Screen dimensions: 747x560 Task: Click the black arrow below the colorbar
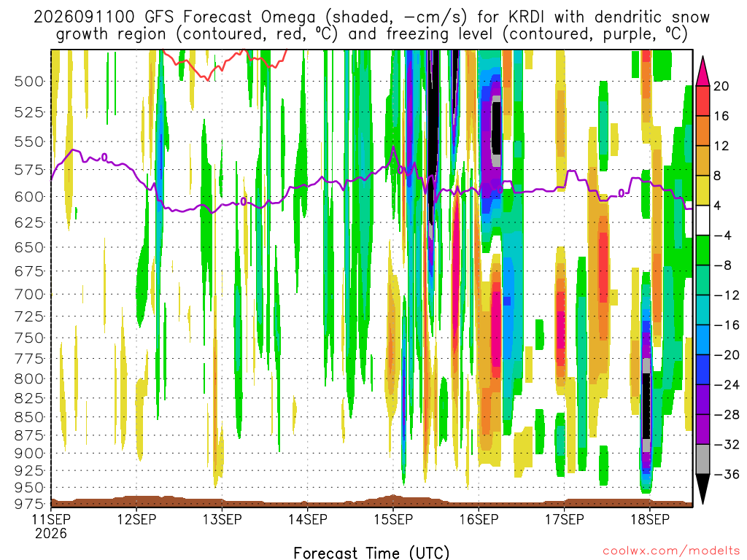point(703,489)
